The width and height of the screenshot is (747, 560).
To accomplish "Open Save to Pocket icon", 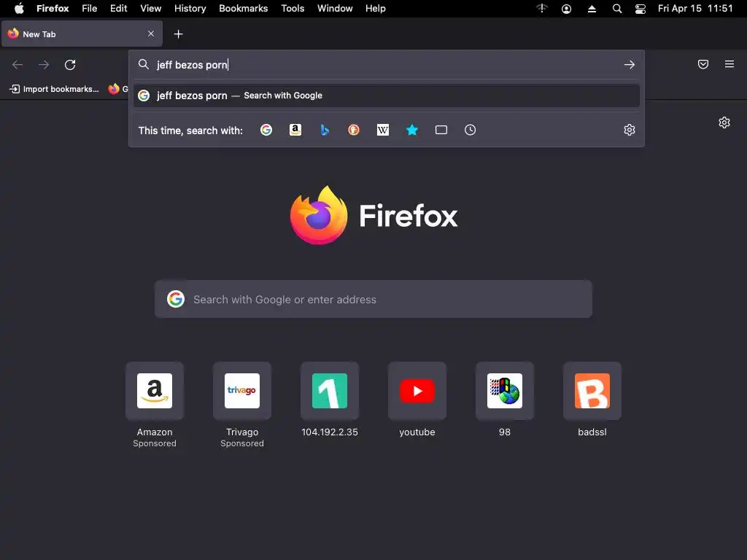I will coord(703,64).
